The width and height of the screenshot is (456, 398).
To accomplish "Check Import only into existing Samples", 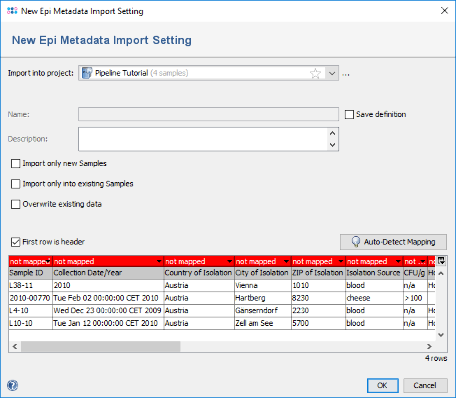I will 15,184.
